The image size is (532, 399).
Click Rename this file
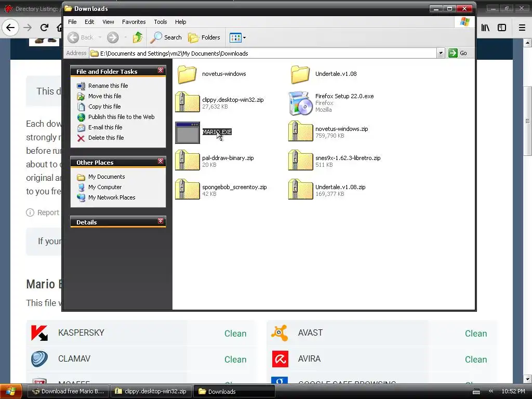(x=108, y=86)
